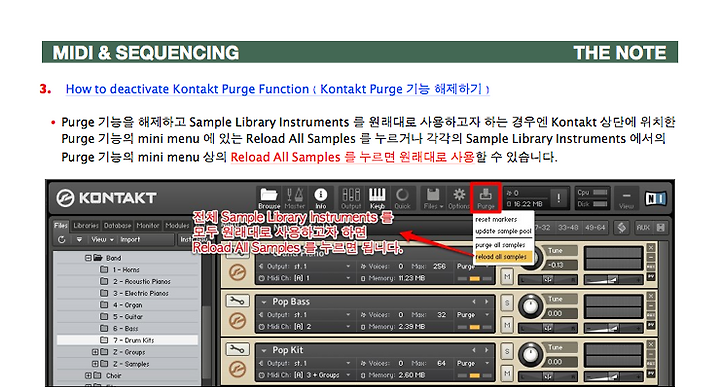
Task: Open the Pop Bass wrench editor
Action: pos(237,301)
